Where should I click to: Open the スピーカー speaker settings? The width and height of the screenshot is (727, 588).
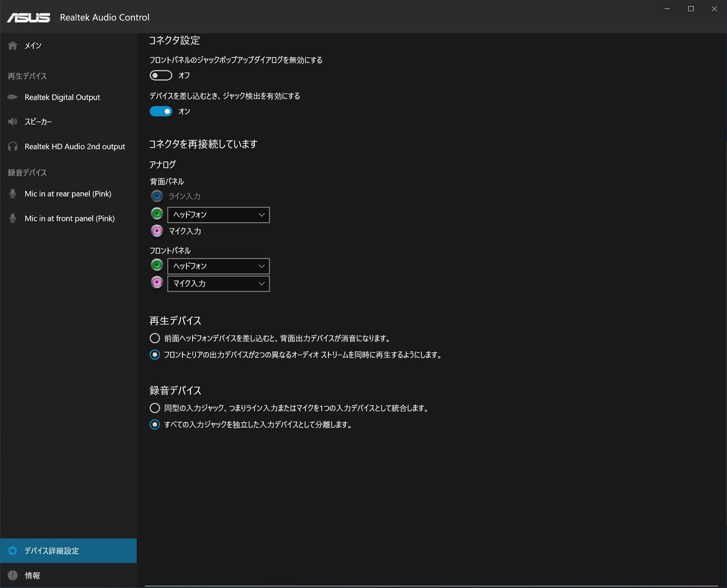(x=38, y=122)
